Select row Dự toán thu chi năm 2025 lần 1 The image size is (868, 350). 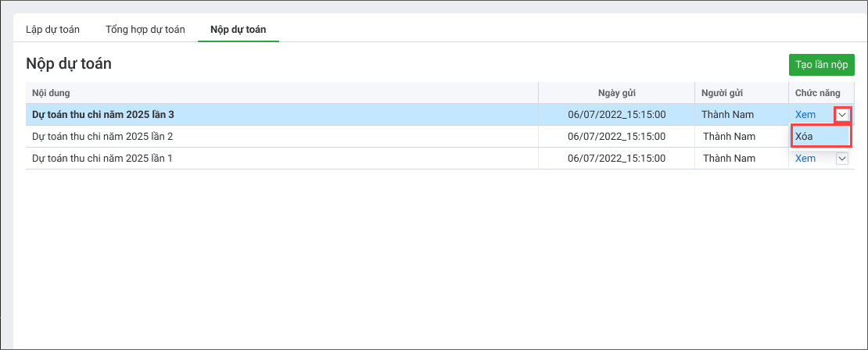point(102,159)
